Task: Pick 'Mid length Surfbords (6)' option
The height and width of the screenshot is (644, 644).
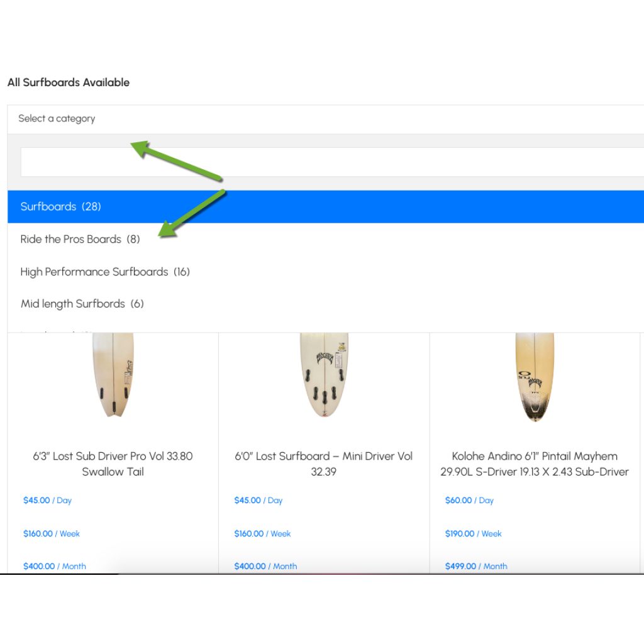Action: point(325,304)
